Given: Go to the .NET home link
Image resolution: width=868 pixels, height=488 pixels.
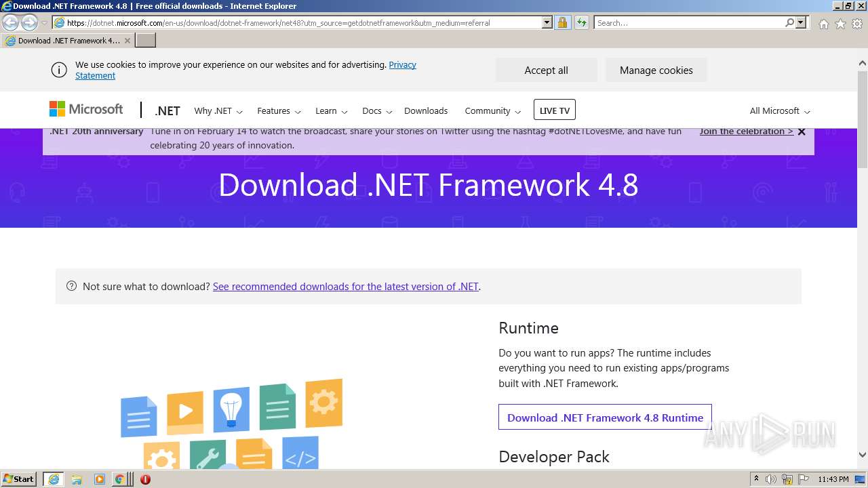Looking at the screenshot, I should tap(167, 110).
